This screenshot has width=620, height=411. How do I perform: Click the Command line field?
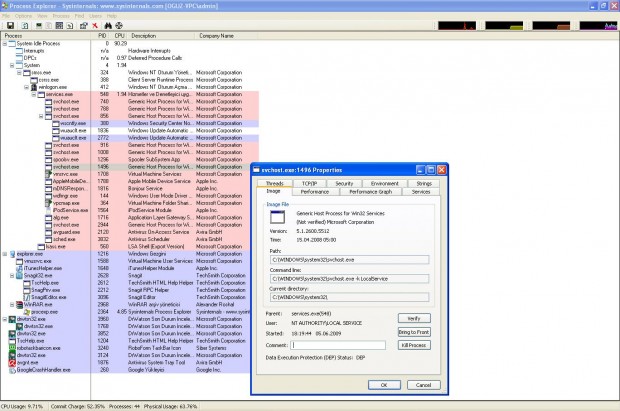click(350, 279)
